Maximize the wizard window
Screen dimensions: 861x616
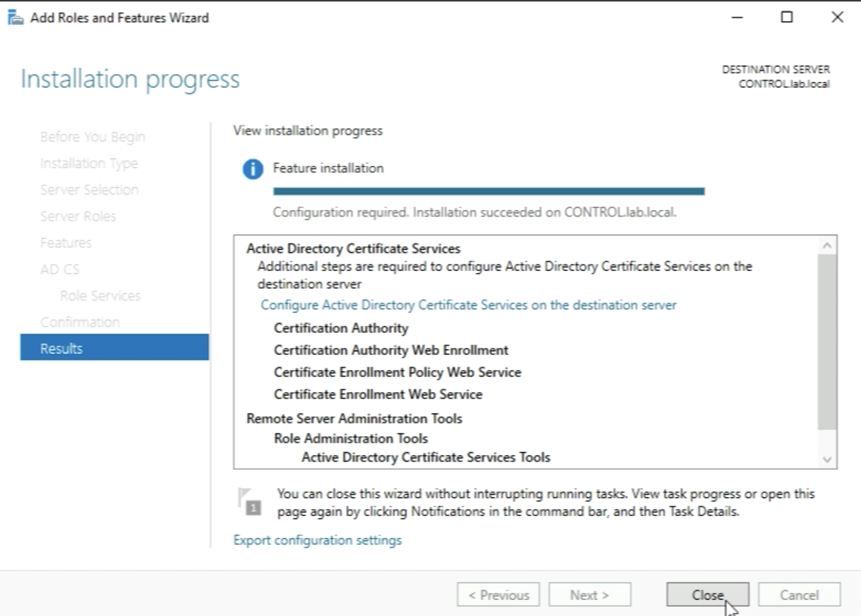click(787, 18)
